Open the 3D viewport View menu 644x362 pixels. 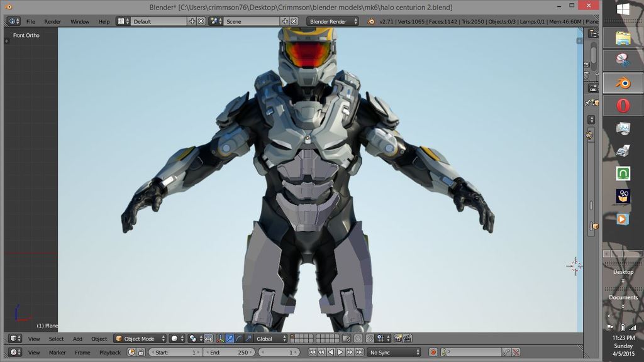[34, 339]
